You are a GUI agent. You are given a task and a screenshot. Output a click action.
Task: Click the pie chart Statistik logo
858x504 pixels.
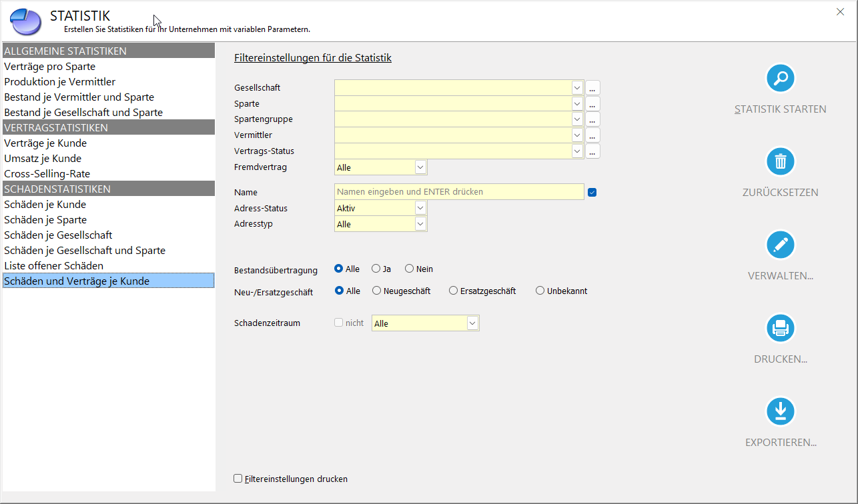coord(26,22)
